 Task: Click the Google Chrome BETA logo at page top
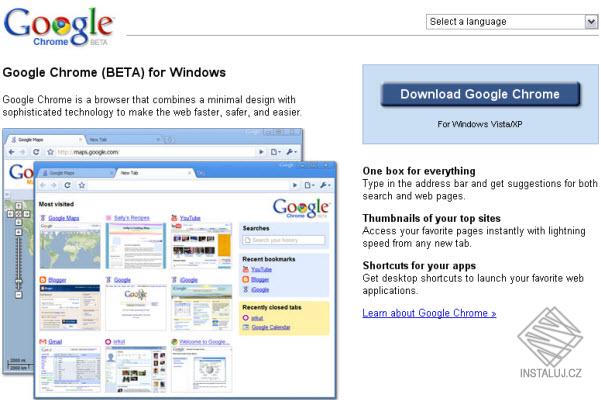[58, 27]
